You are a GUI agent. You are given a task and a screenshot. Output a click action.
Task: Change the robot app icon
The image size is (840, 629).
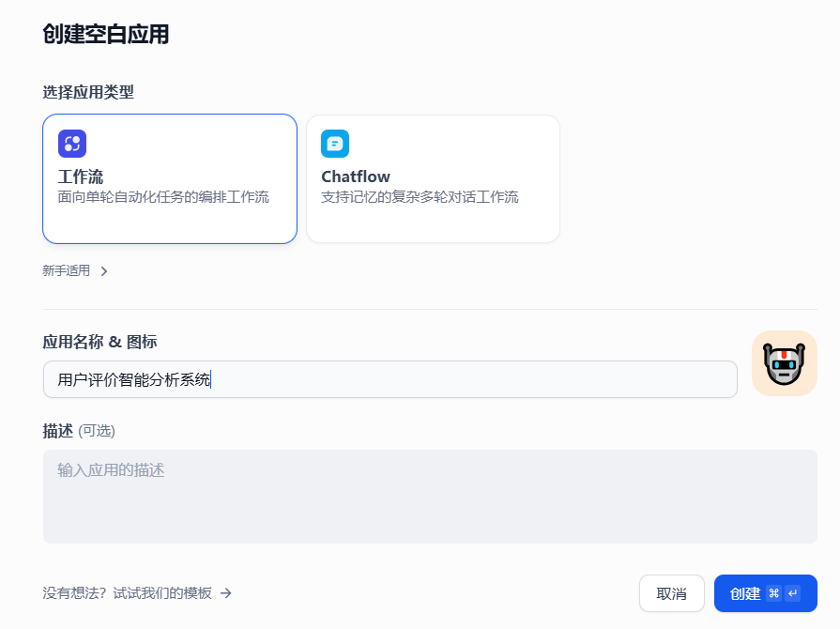(x=785, y=363)
